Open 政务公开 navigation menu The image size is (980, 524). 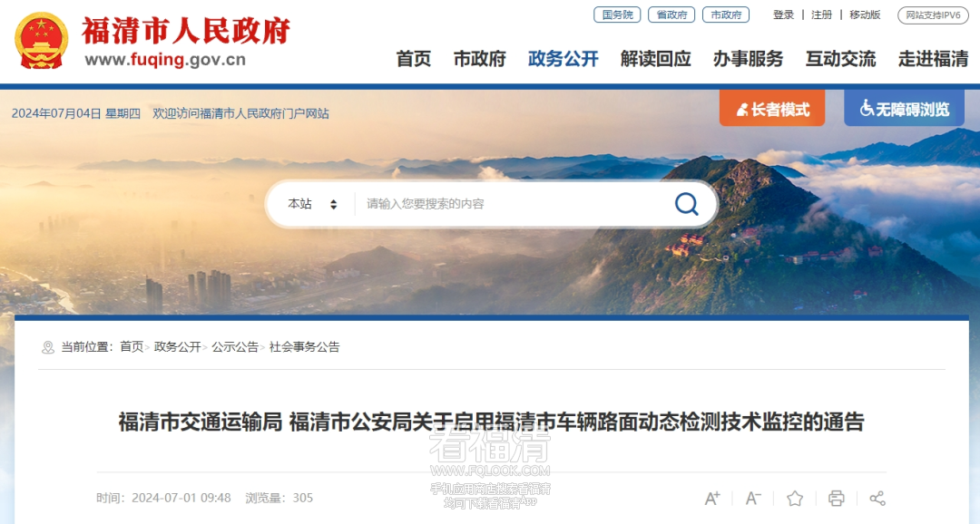[563, 59]
